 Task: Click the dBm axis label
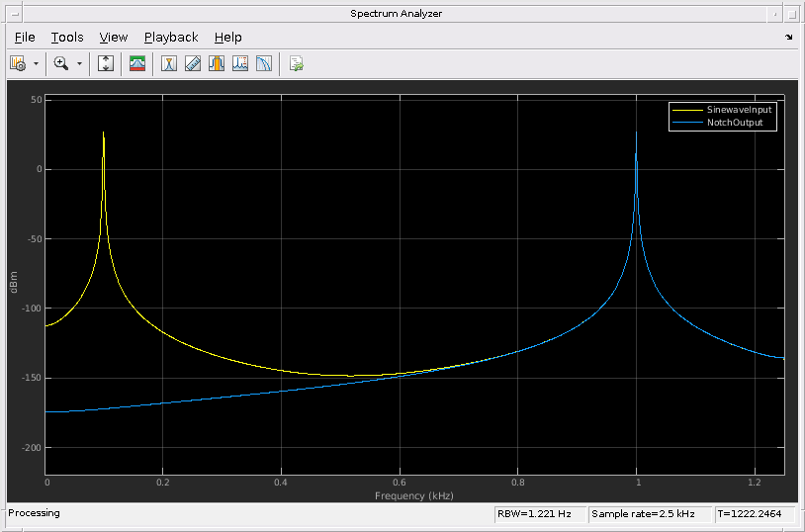tap(14, 282)
